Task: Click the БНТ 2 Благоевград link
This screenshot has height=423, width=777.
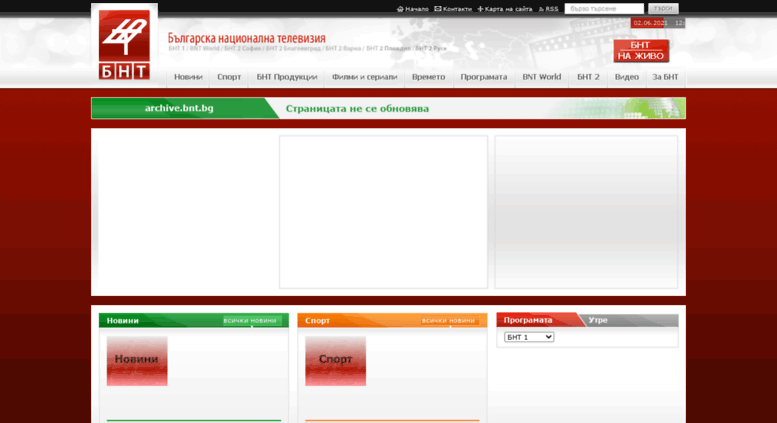Action: click(x=293, y=49)
